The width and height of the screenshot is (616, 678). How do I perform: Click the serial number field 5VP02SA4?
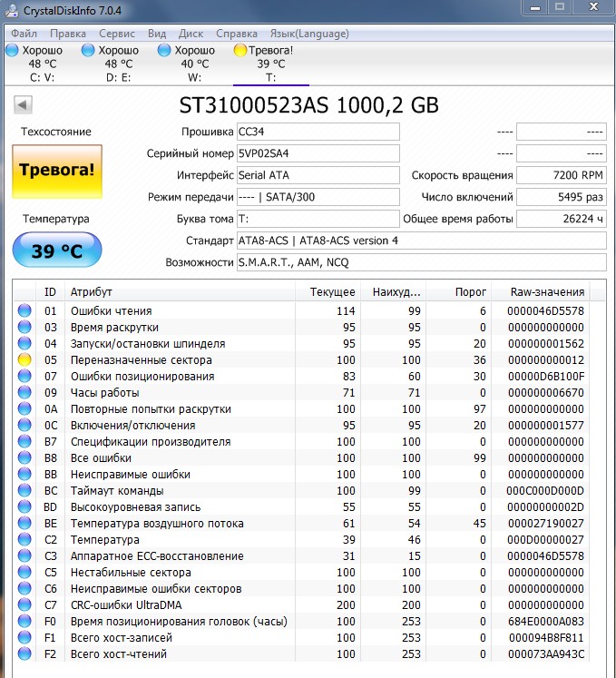[318, 153]
